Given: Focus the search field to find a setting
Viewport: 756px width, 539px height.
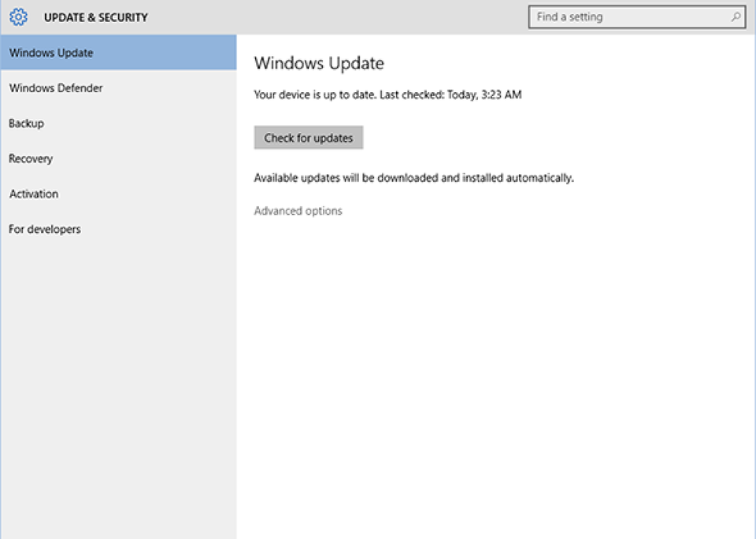Looking at the screenshot, I should (x=630, y=17).
